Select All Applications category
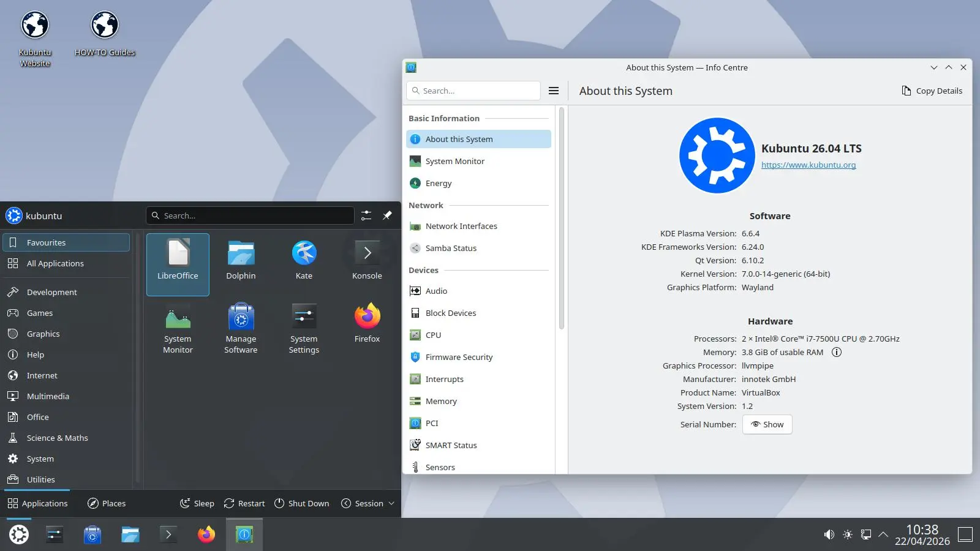This screenshot has width=980, height=551. pos(66,263)
